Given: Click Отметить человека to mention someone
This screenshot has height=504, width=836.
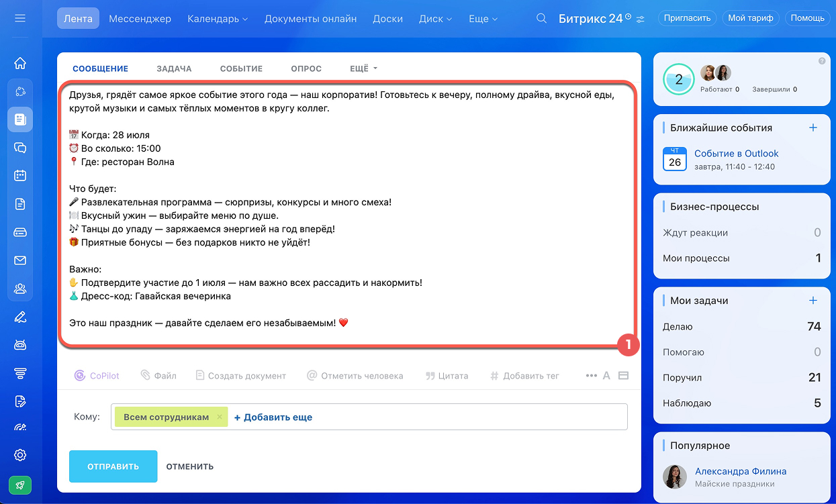Looking at the screenshot, I should [355, 376].
